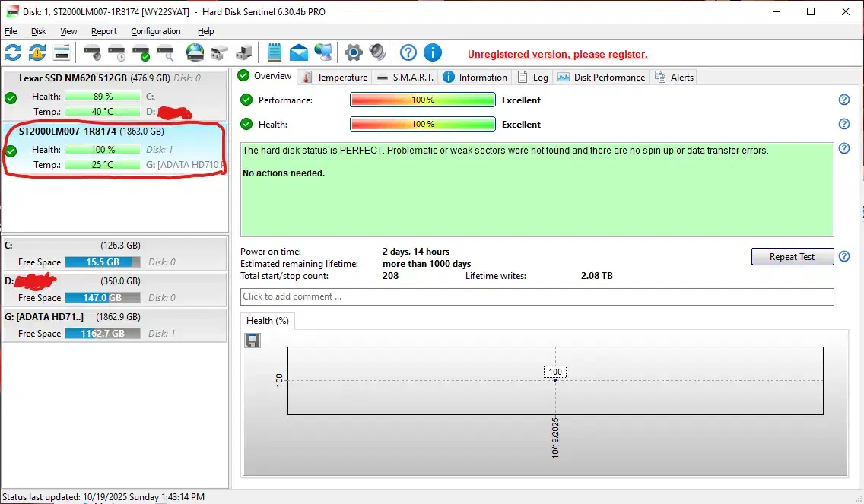Image resolution: width=864 pixels, height=504 pixels.
Task: Open the Disk Performance tab
Action: pyautogui.click(x=602, y=77)
